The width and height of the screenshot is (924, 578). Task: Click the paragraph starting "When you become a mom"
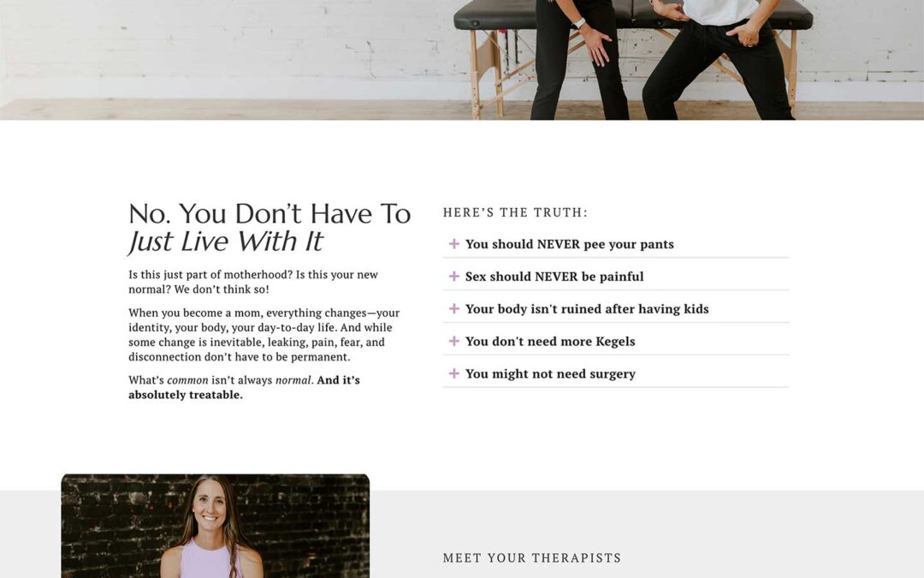(264, 335)
